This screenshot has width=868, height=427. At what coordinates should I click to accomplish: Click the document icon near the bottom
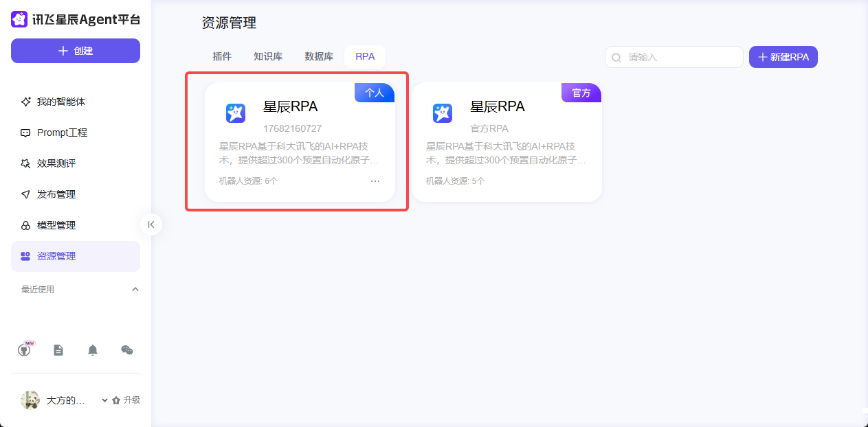point(58,349)
